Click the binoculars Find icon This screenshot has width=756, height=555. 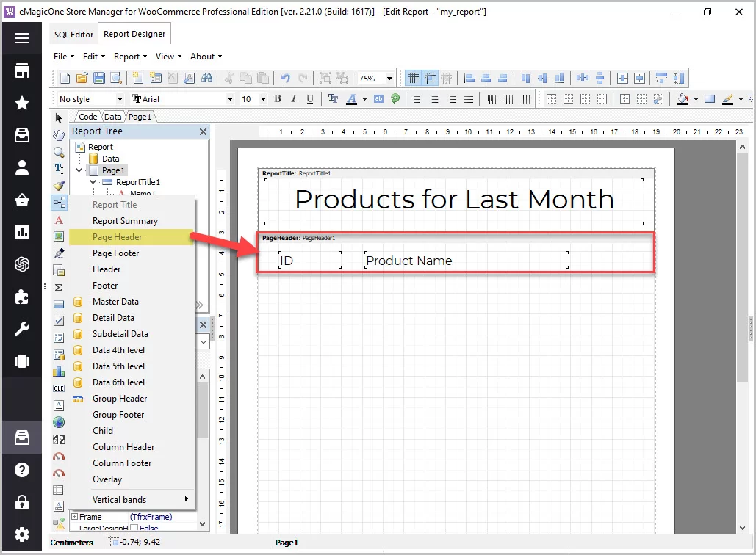(x=207, y=78)
